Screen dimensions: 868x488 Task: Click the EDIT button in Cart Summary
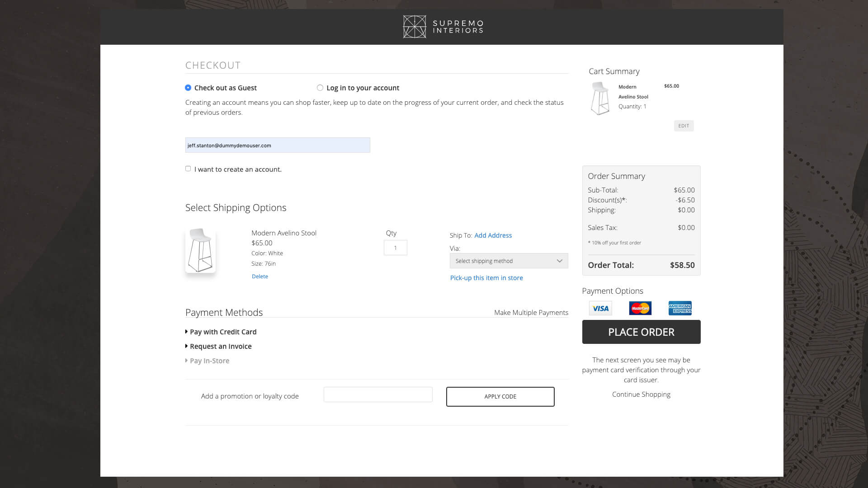coord(684,126)
